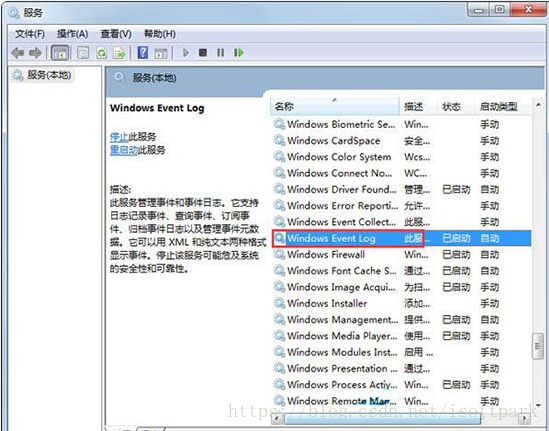Select Windows Remote Management row
This screenshot has width=549, height=431.
point(402,401)
